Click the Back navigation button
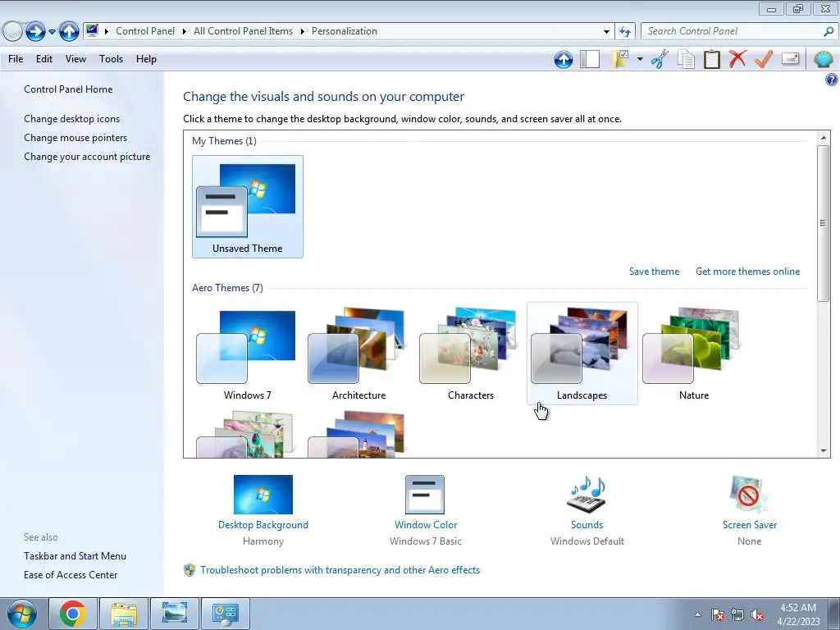Image resolution: width=840 pixels, height=630 pixels. click(11, 32)
